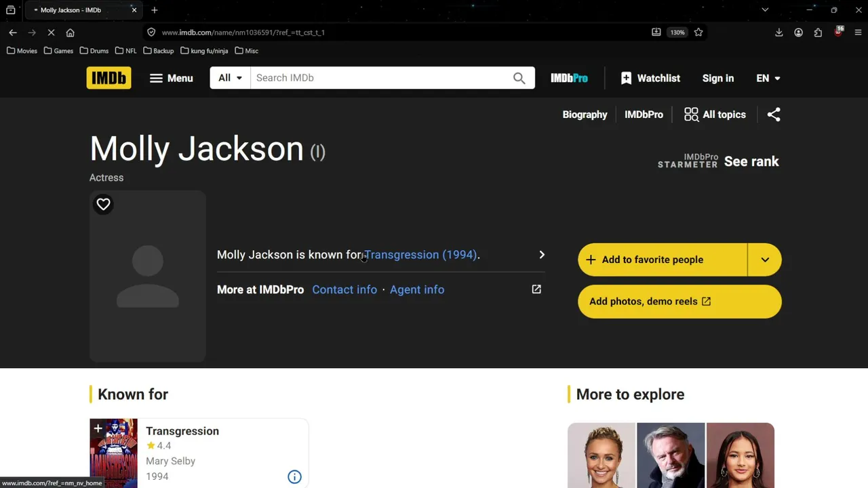The height and width of the screenshot is (488, 868).
Task: Stop loading the page
Action: pyautogui.click(x=51, y=33)
